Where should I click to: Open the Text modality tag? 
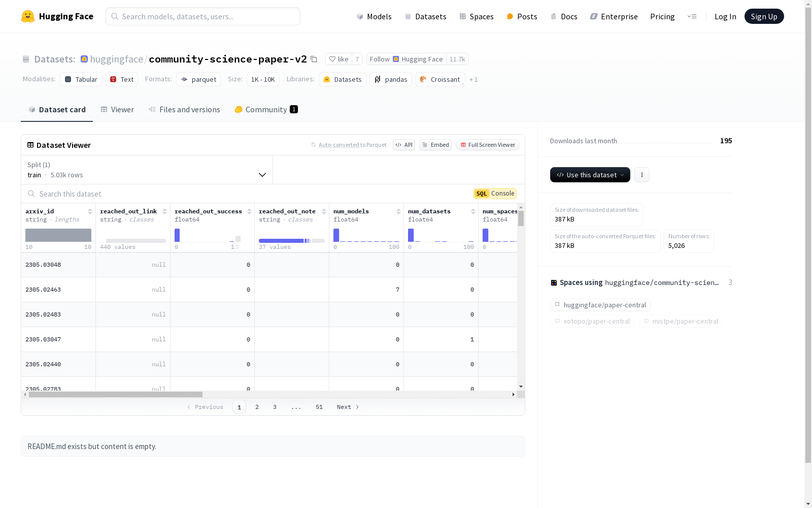(122, 79)
